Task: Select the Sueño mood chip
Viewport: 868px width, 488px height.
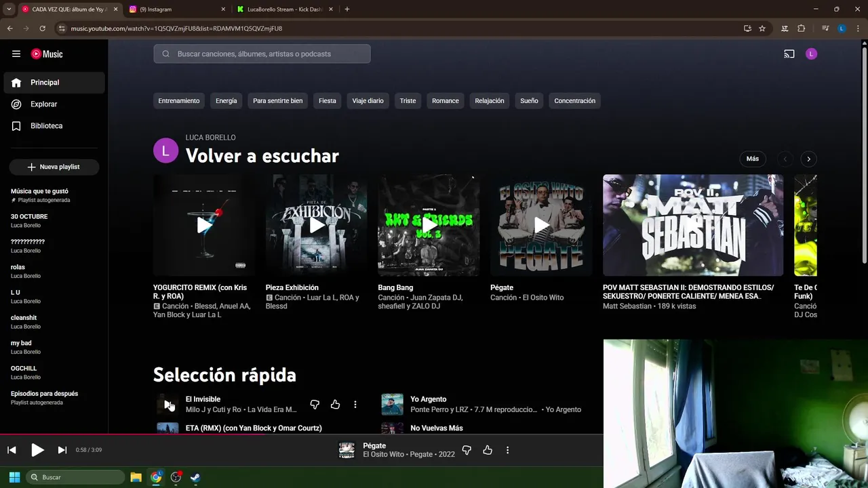Action: (x=530, y=101)
